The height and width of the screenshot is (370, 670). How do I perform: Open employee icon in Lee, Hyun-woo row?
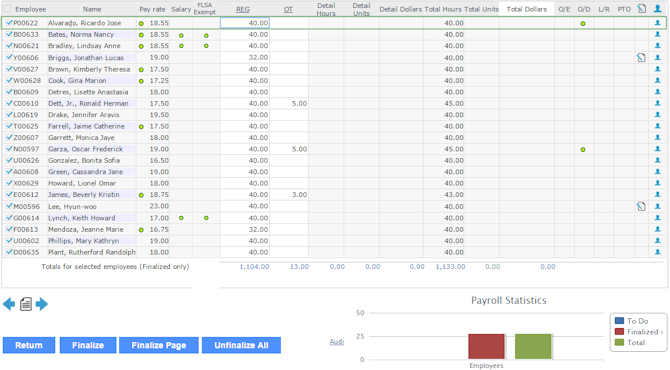(x=658, y=206)
